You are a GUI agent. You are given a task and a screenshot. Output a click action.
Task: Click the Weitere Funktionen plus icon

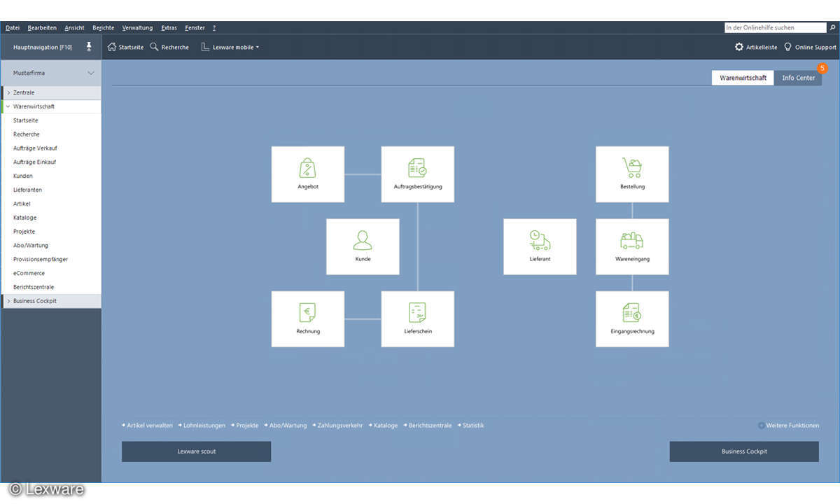[x=761, y=426]
